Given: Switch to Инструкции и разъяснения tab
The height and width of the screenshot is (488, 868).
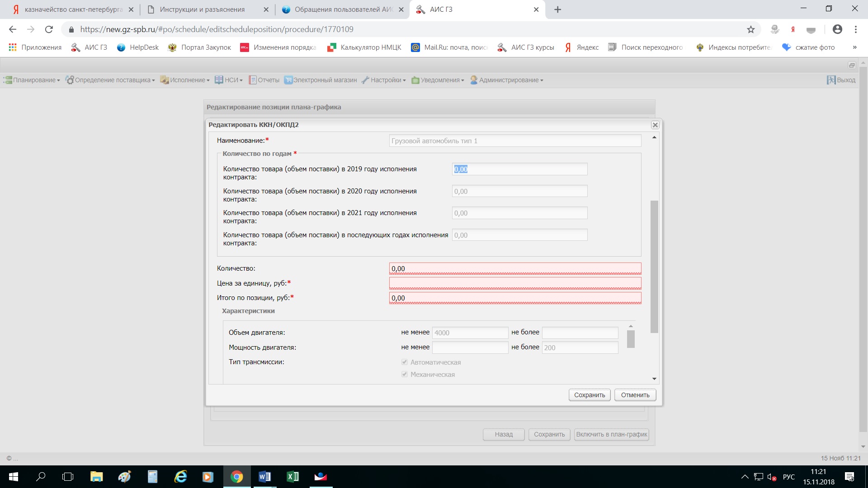Looking at the screenshot, I should 202,9.
